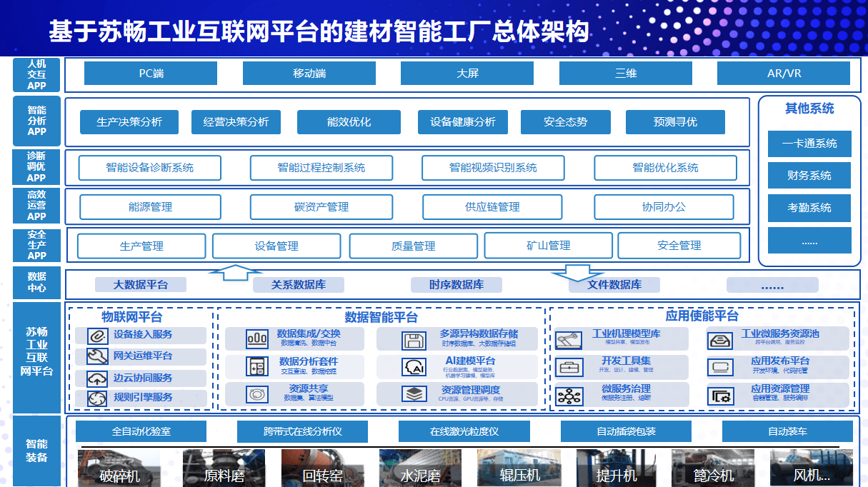The image size is (868, 487).
Task: Click the 设备接入服务 paperclip icon
Action: pyautogui.click(x=97, y=336)
